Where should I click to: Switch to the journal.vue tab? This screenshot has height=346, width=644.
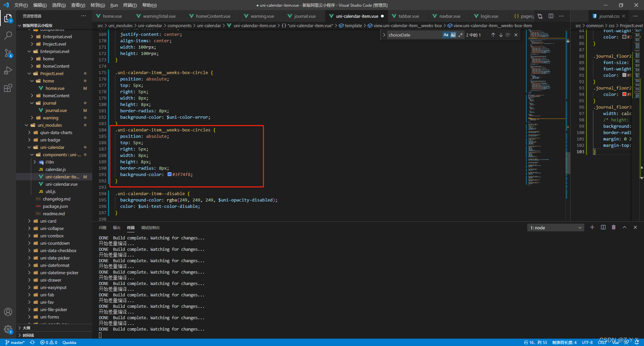point(305,16)
